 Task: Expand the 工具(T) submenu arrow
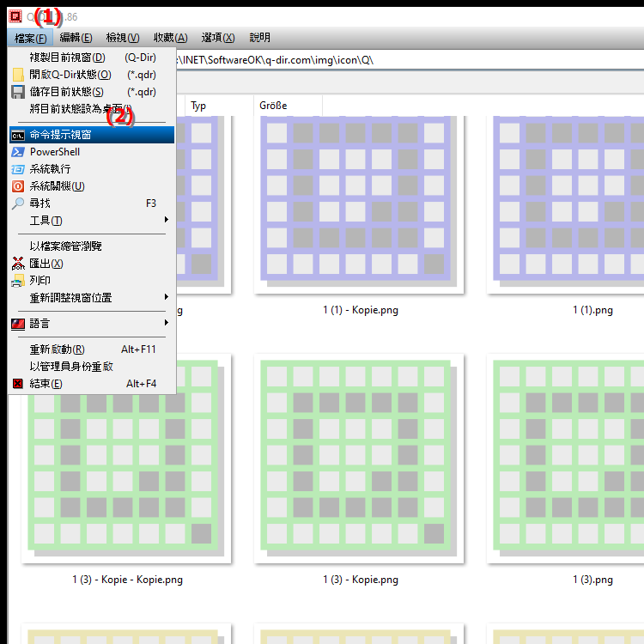(167, 220)
